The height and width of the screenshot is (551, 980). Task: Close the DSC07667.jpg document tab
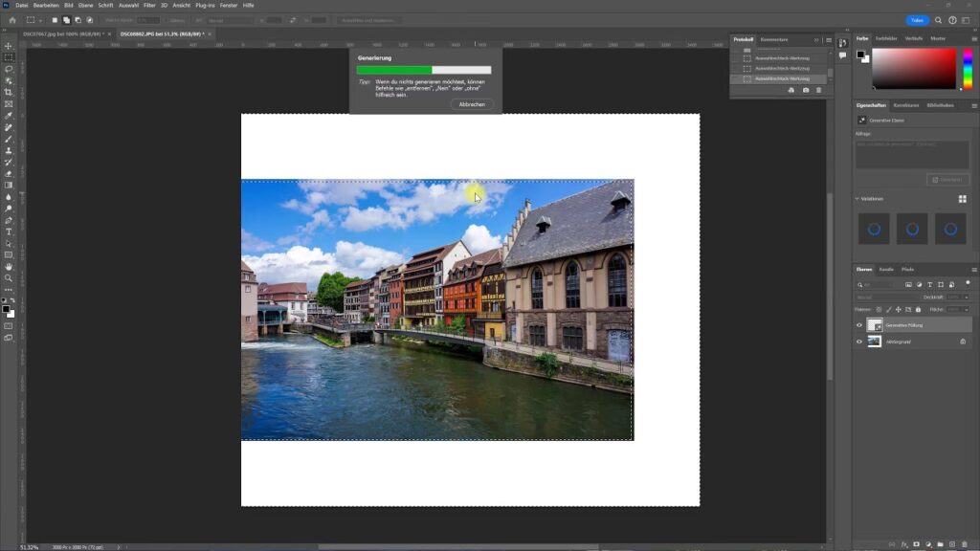[x=109, y=33]
